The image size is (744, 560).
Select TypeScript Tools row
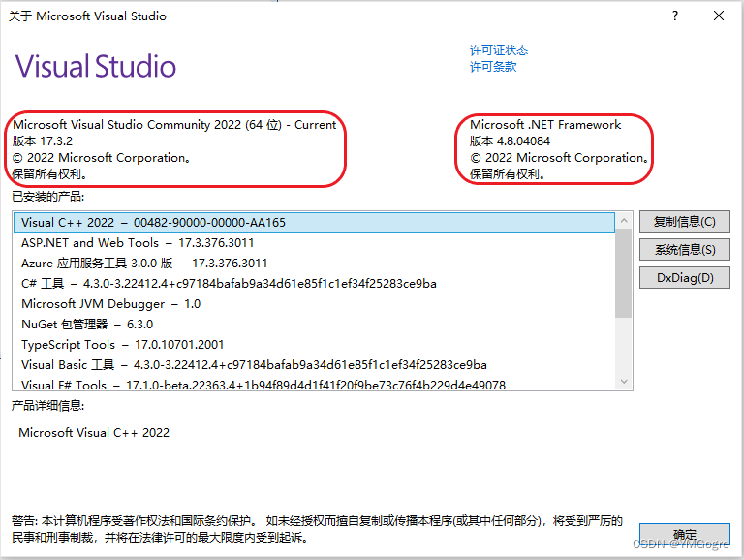pyautogui.click(x=314, y=345)
